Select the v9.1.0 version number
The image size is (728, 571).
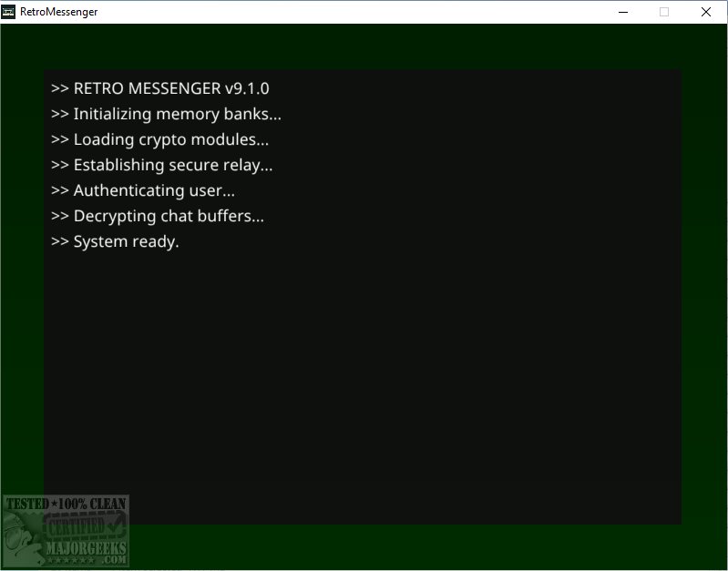point(247,88)
